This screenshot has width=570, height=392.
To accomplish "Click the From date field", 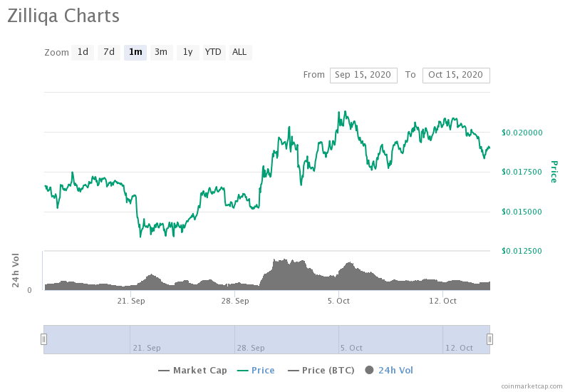I will (x=363, y=75).
